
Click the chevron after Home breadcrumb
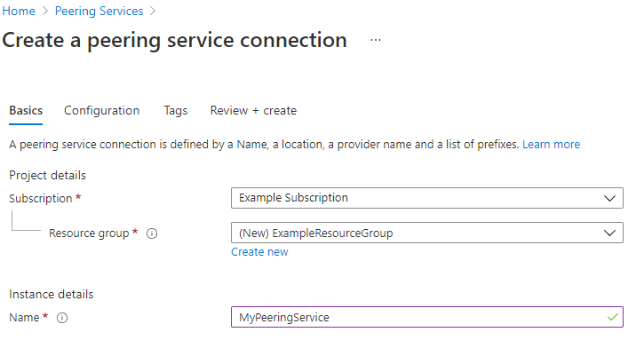tap(45, 11)
